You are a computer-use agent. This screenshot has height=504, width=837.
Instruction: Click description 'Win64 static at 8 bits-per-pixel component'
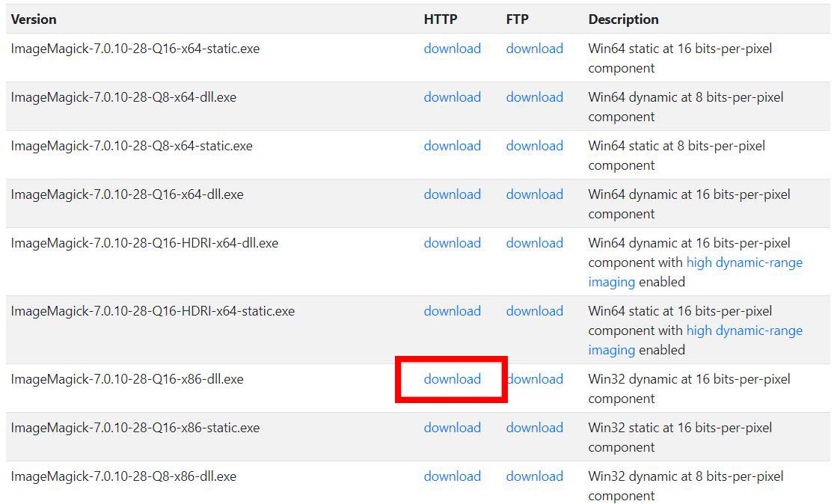[x=677, y=156]
